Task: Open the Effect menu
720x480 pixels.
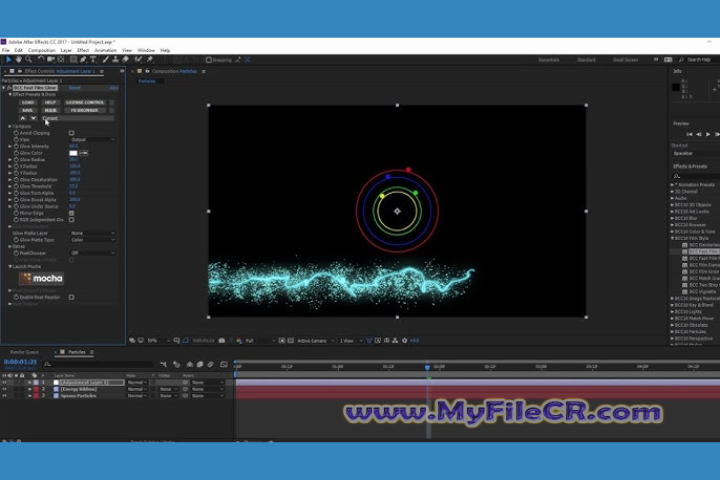Action: coord(83,50)
